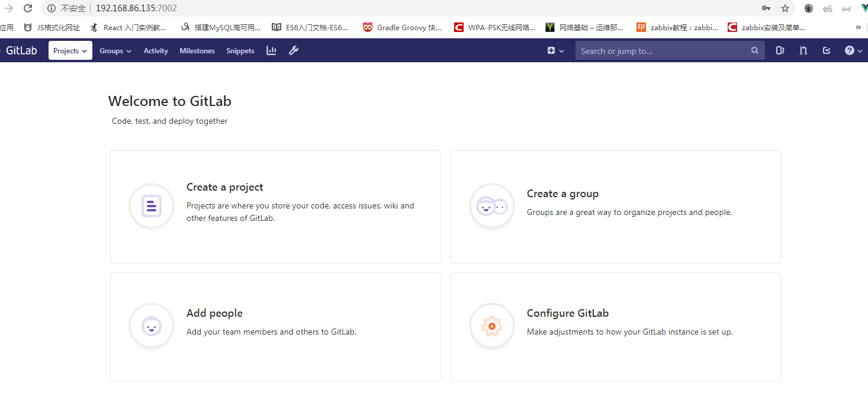Open the Groups dropdown
Screen dimensions: 868x408
(115, 50)
